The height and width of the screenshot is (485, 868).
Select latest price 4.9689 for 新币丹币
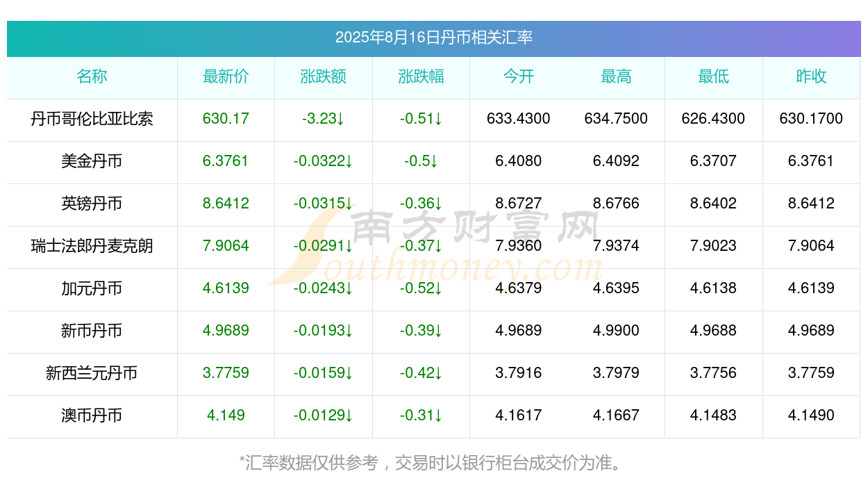click(x=226, y=331)
